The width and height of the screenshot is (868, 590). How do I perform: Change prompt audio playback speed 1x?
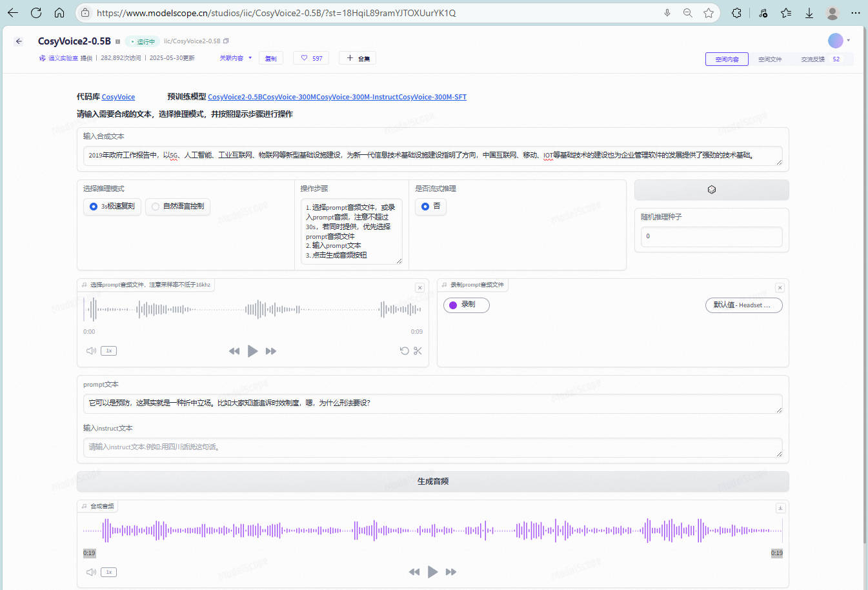tap(108, 351)
